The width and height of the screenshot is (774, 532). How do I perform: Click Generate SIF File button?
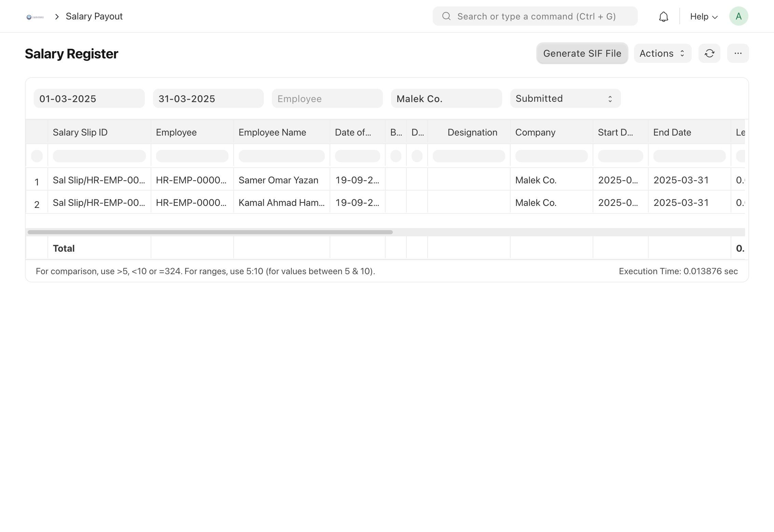tap(582, 53)
